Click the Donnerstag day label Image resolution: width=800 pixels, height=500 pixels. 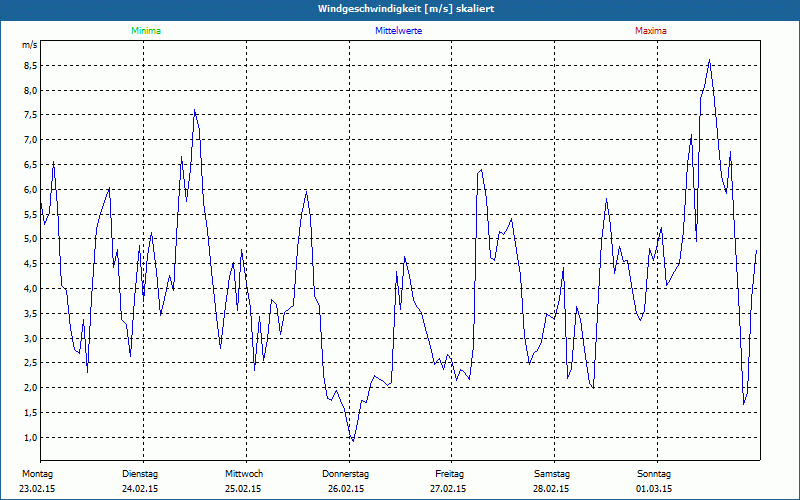point(345,474)
